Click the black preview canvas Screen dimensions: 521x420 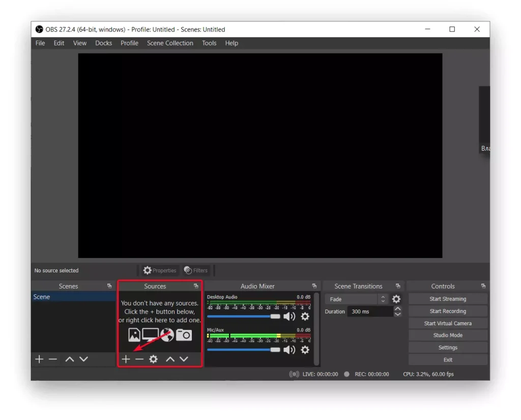pos(260,156)
